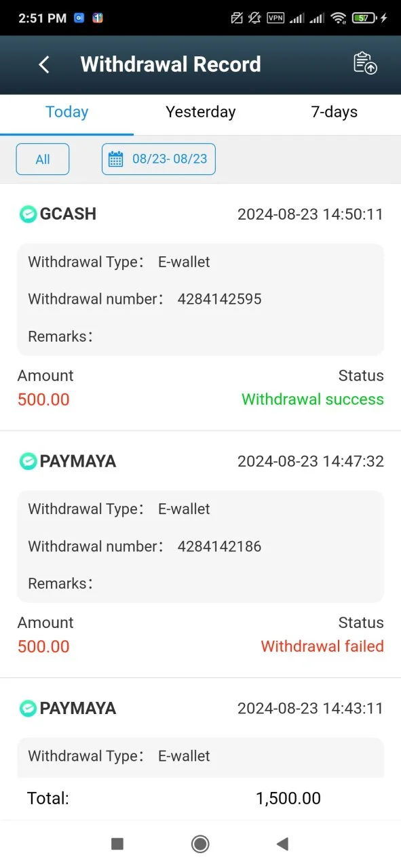Tap the PAYMAYA logo at 14:43:11
This screenshot has height=868, width=401.
pyautogui.click(x=28, y=708)
